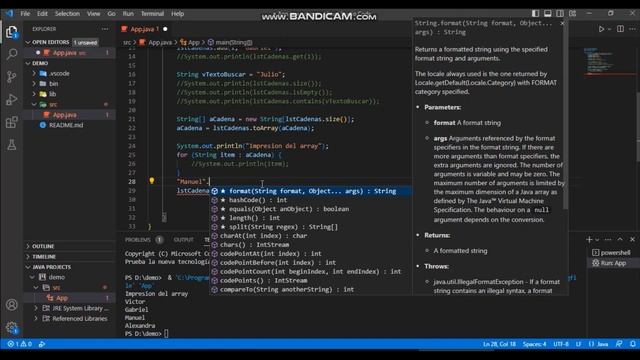Image resolution: width=640 pixels, height=360 pixels.
Task: Close the terminal panel
Action: tap(632, 239)
